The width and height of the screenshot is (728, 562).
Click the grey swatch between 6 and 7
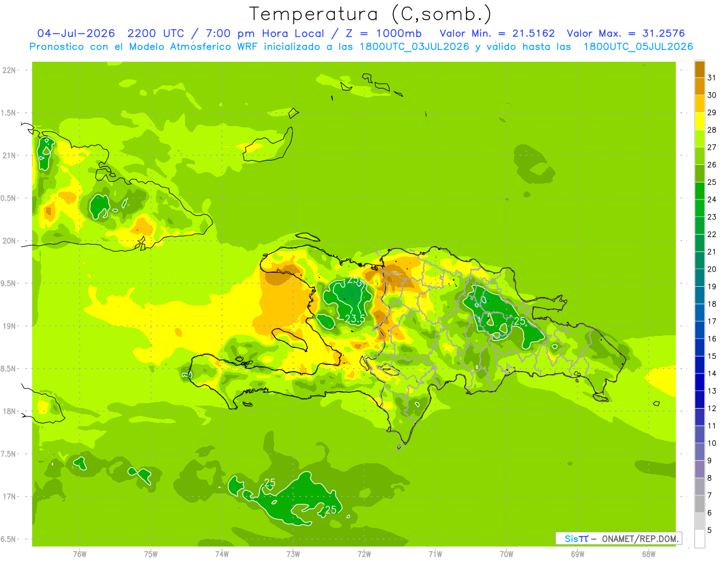(699, 504)
